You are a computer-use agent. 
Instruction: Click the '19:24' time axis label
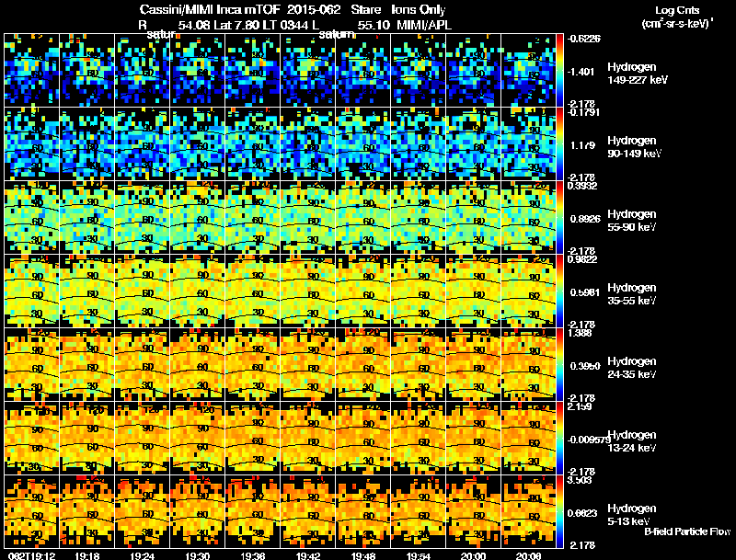(143, 555)
